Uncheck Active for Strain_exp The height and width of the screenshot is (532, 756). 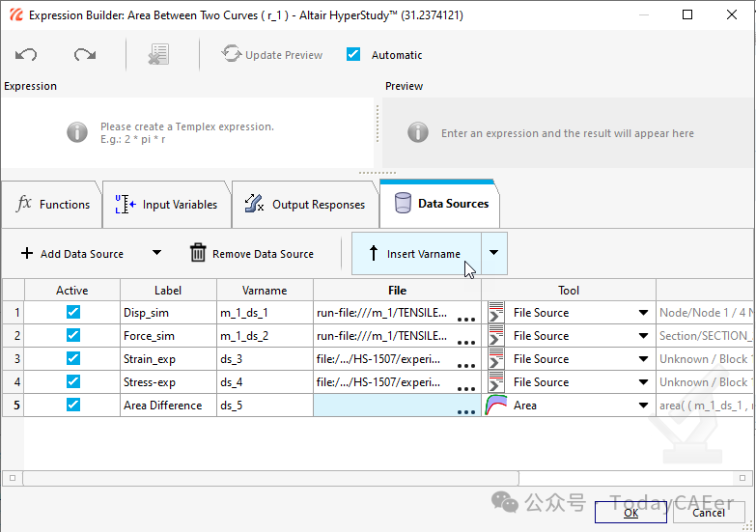73,358
